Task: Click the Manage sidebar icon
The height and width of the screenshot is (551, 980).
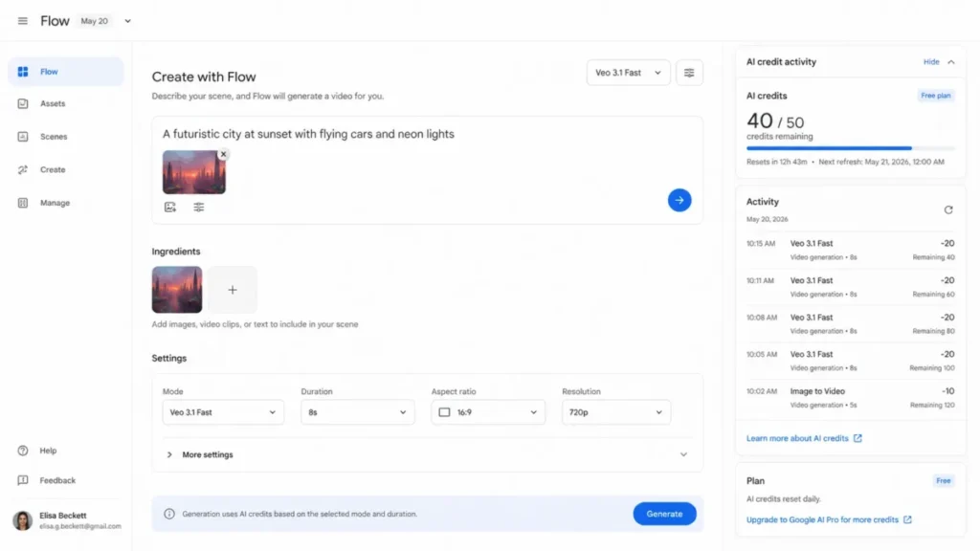Action: click(x=23, y=203)
